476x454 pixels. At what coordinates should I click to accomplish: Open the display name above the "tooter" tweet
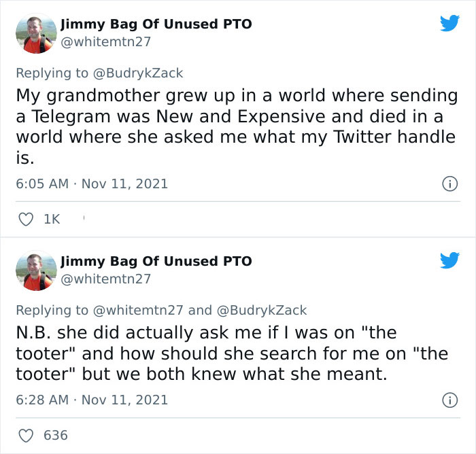click(156, 261)
